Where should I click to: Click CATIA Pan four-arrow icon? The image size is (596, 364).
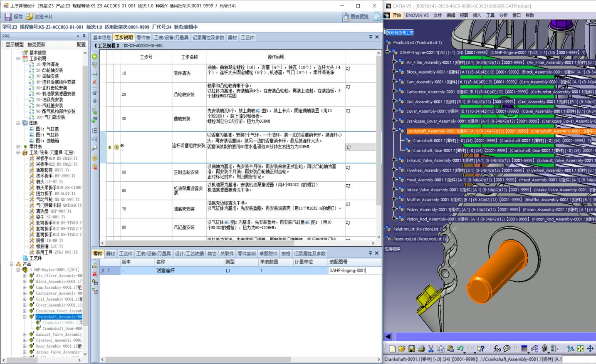(590, 349)
